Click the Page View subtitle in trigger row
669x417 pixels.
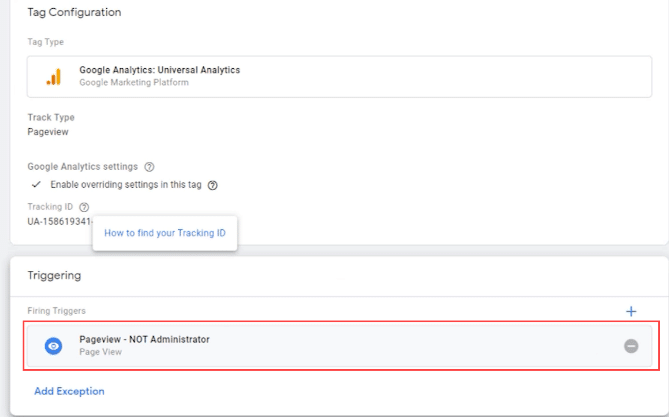point(100,352)
